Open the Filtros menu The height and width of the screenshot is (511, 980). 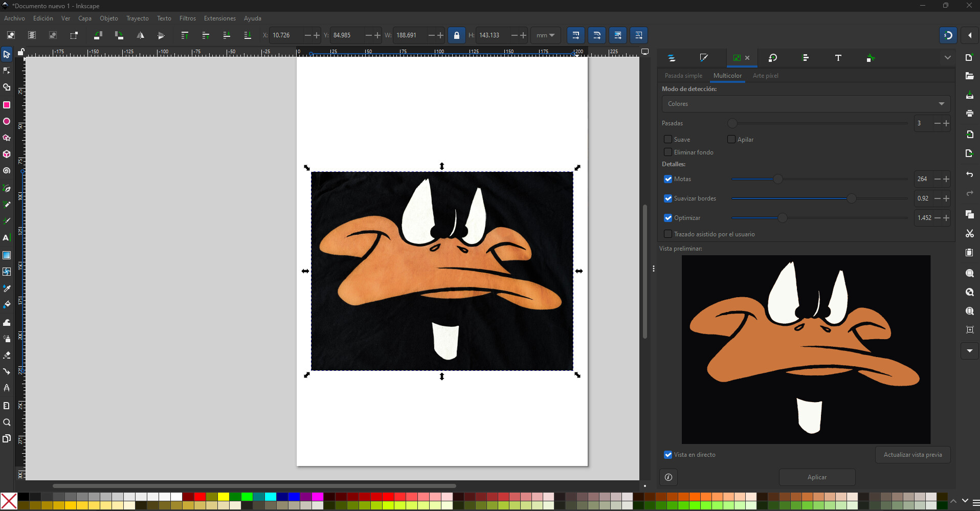point(188,18)
